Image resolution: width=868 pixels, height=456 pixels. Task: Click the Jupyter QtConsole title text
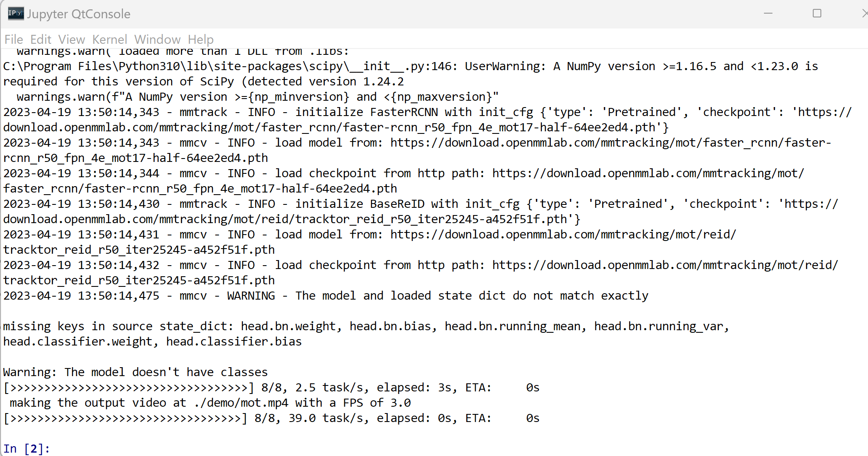79,14
